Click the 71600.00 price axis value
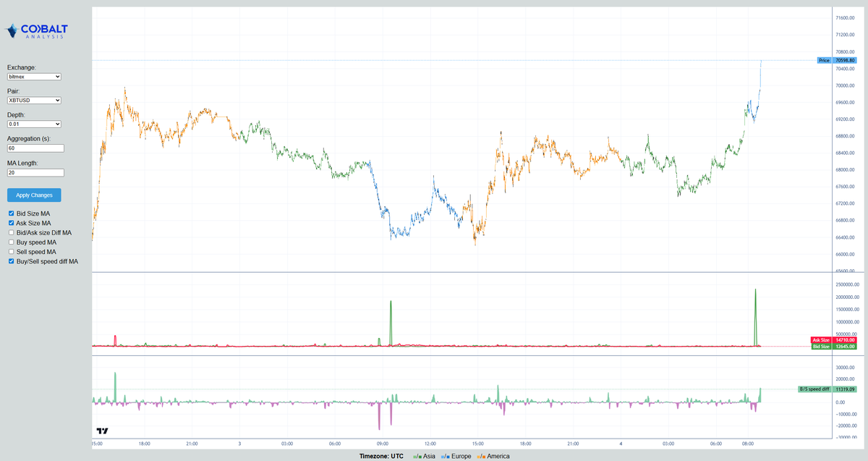Viewport: 868px width, 461px height. [845, 18]
